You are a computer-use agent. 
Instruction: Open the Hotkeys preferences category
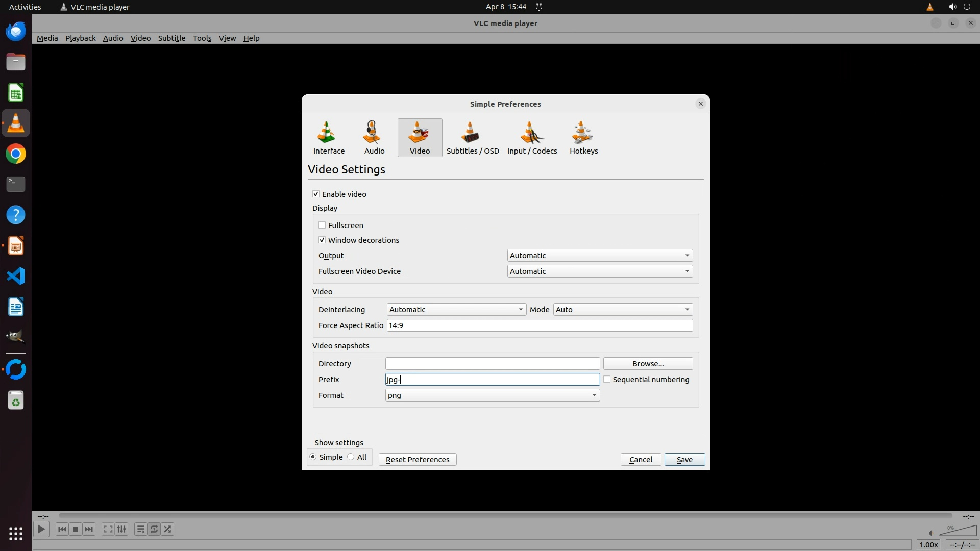tap(583, 138)
